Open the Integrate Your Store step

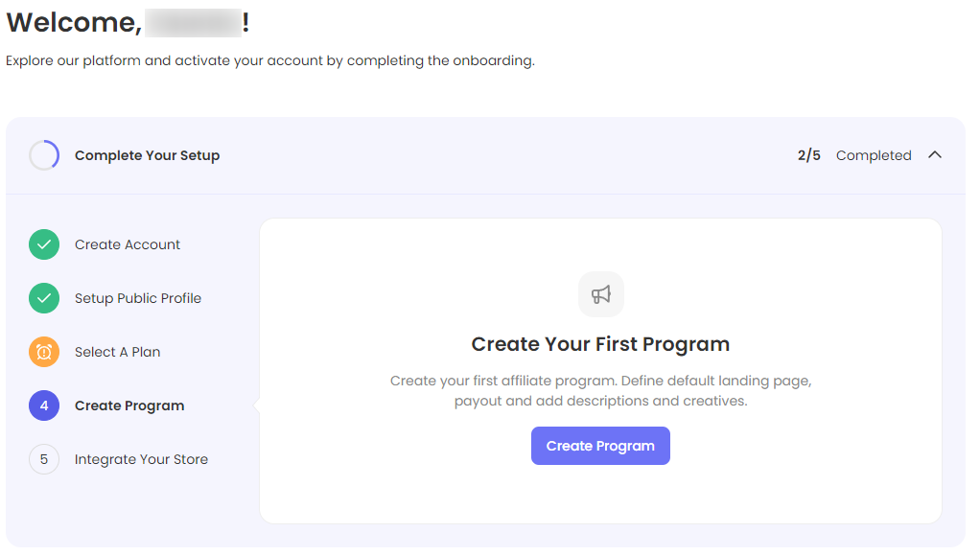141,459
